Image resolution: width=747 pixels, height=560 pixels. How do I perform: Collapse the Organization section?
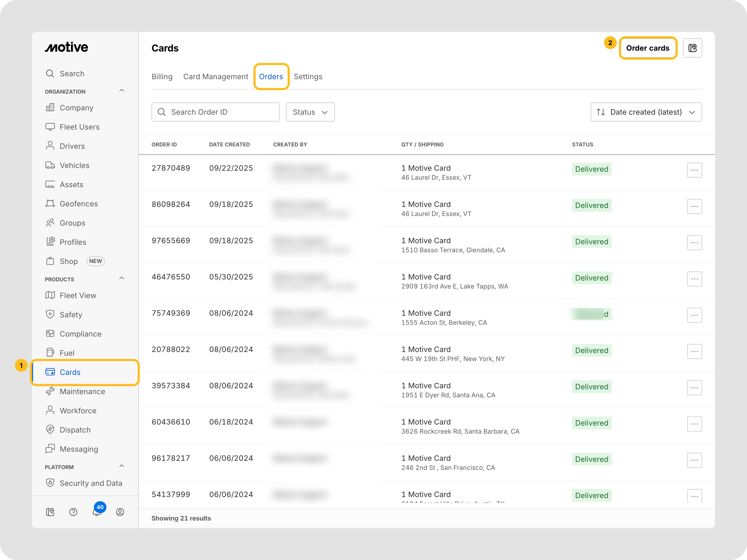pyautogui.click(x=122, y=90)
